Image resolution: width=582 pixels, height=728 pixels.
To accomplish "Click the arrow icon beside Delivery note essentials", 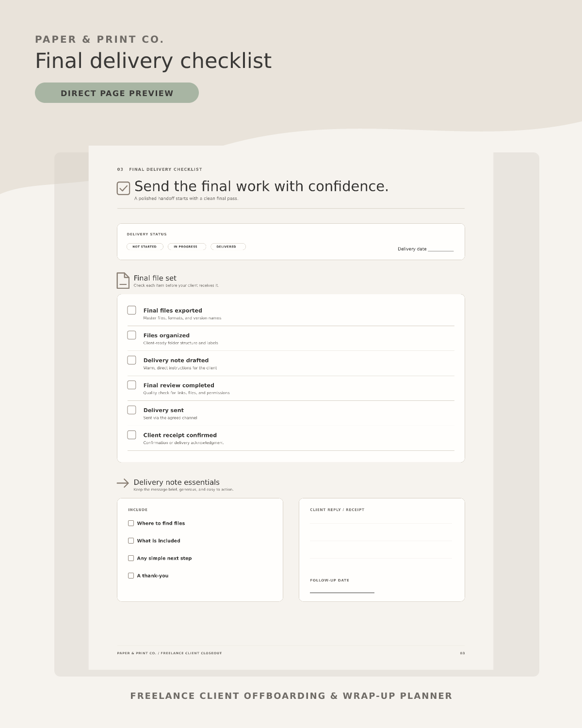I will [x=123, y=483].
